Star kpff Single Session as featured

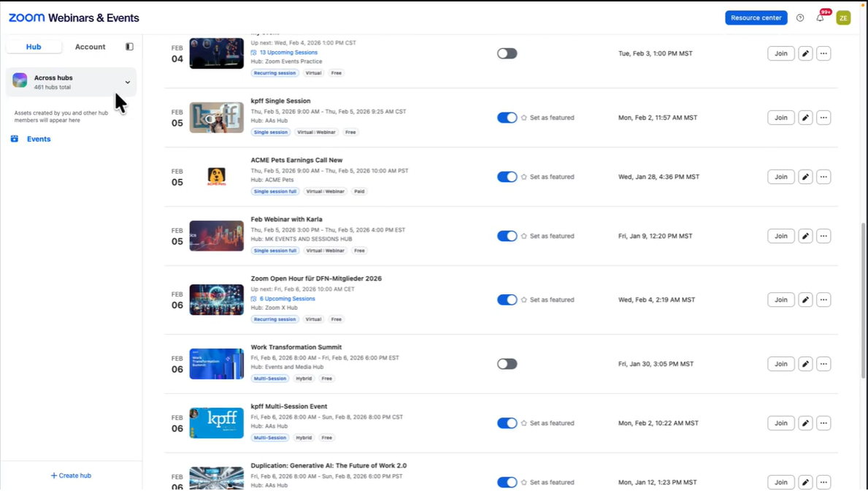524,118
